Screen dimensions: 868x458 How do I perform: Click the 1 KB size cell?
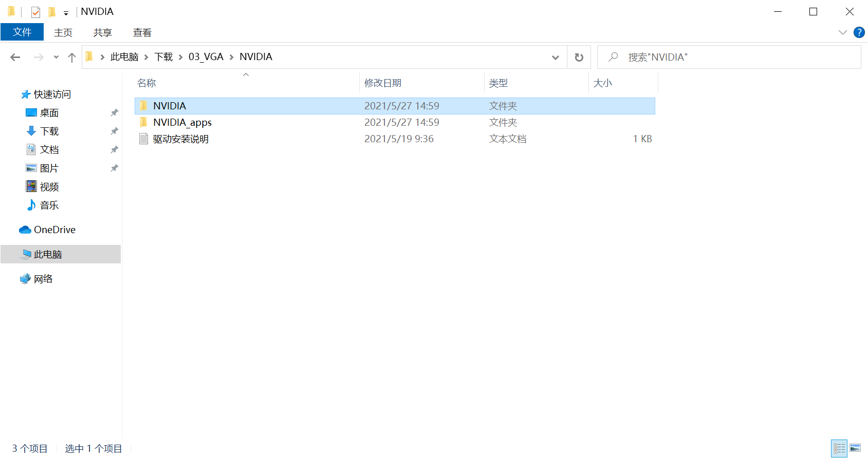642,139
